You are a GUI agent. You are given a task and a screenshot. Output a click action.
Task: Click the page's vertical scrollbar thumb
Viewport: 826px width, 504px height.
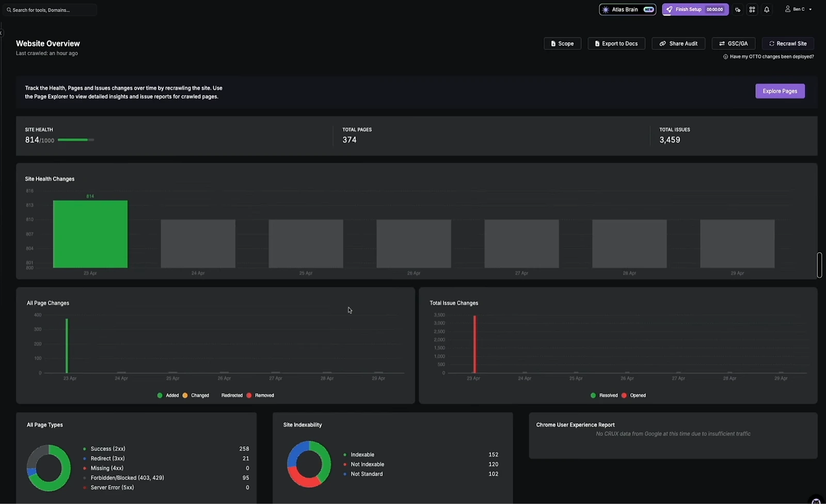[819, 265]
